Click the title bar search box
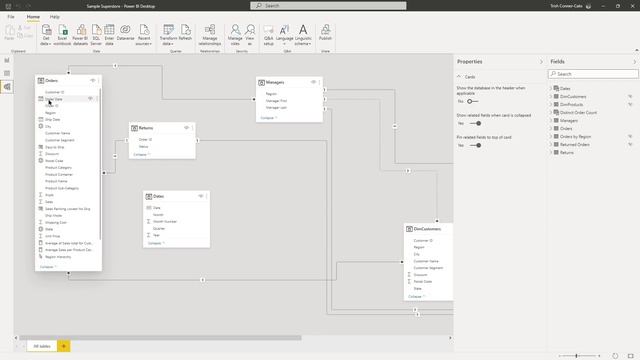This screenshot has height=360, width=640. click(328, 6)
